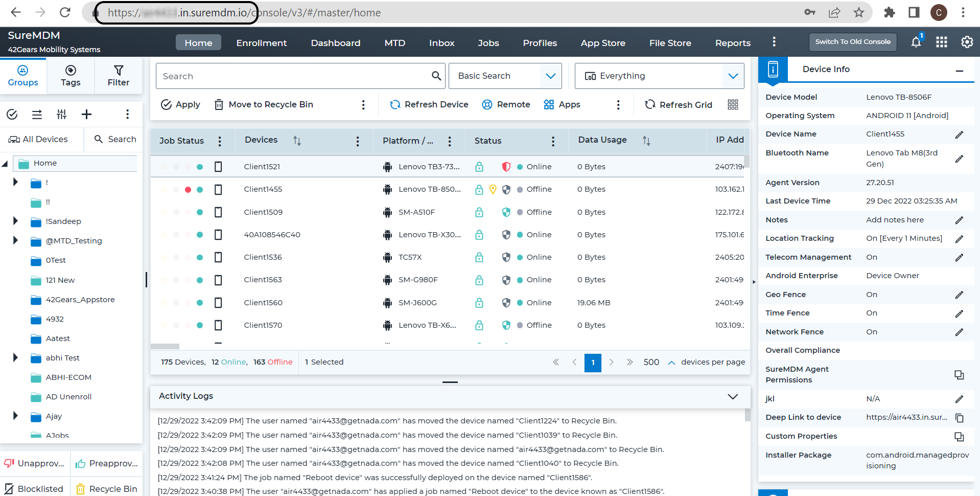Add a new group with plus icon
This screenshot has height=496, width=980.
coord(87,114)
